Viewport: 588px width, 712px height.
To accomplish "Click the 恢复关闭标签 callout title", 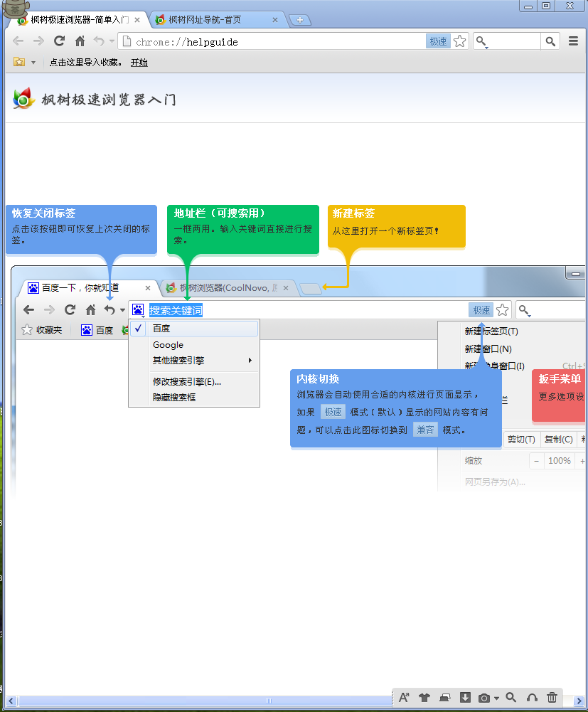I will (x=43, y=213).
